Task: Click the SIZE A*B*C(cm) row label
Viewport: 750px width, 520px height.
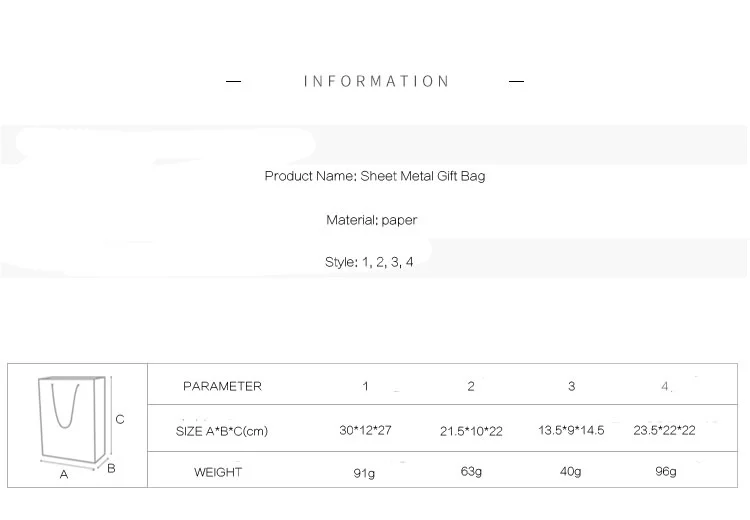Action: (x=222, y=431)
